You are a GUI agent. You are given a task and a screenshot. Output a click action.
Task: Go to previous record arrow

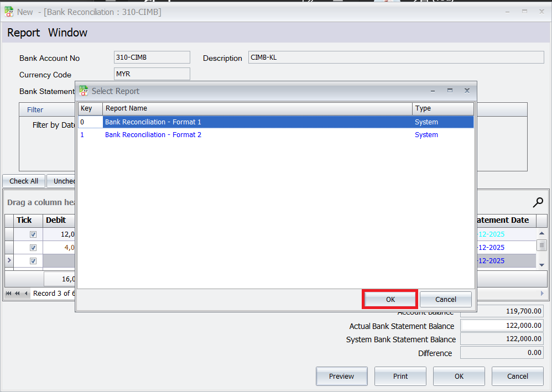coord(26,294)
